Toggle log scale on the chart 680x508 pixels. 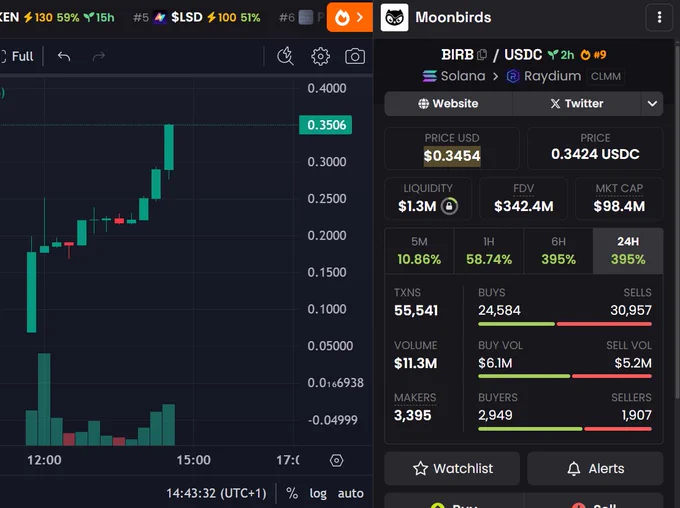[318, 493]
